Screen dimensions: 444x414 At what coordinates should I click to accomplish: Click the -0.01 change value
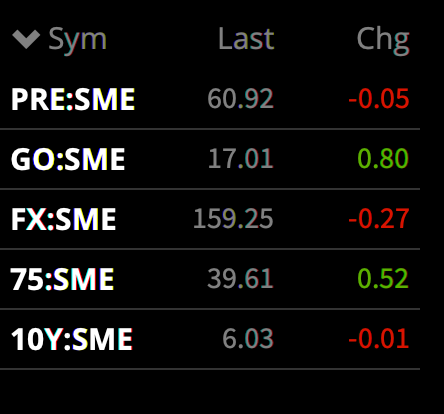point(379,339)
